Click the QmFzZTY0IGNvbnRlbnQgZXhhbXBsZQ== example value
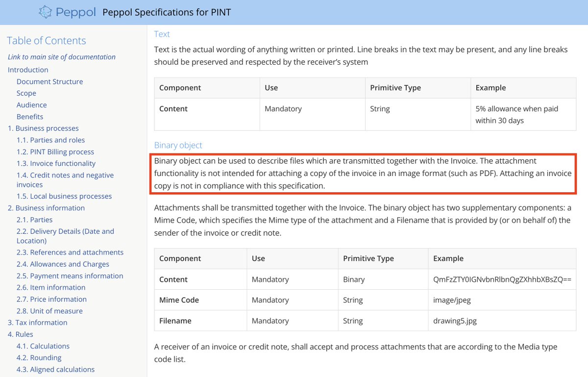Image resolution: width=588 pixels, height=377 pixels. click(x=502, y=279)
